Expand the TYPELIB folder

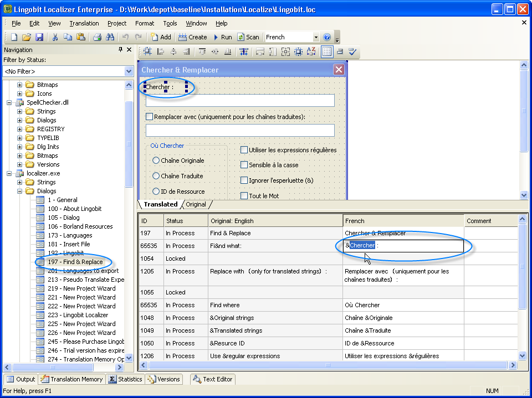coord(20,138)
